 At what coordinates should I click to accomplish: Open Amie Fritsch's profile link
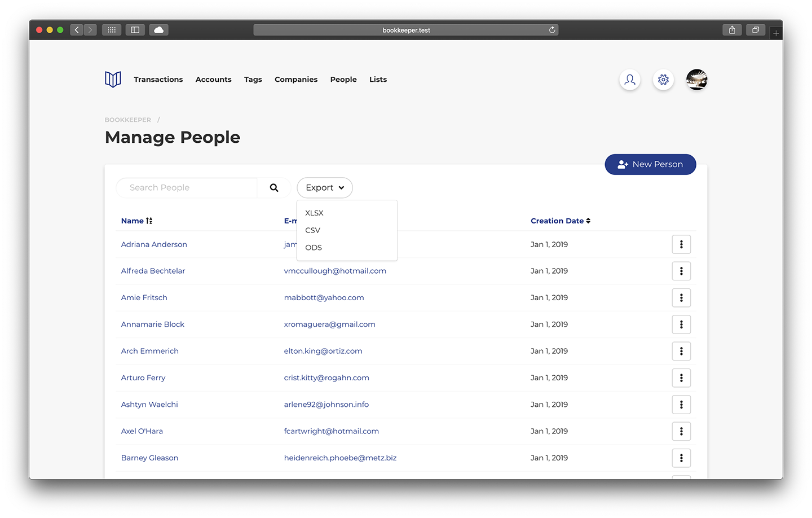click(144, 297)
